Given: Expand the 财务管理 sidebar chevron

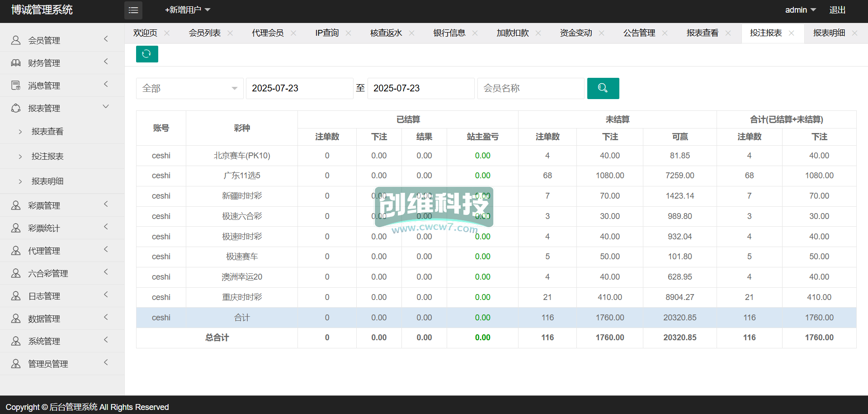Looking at the screenshot, I should coord(106,62).
